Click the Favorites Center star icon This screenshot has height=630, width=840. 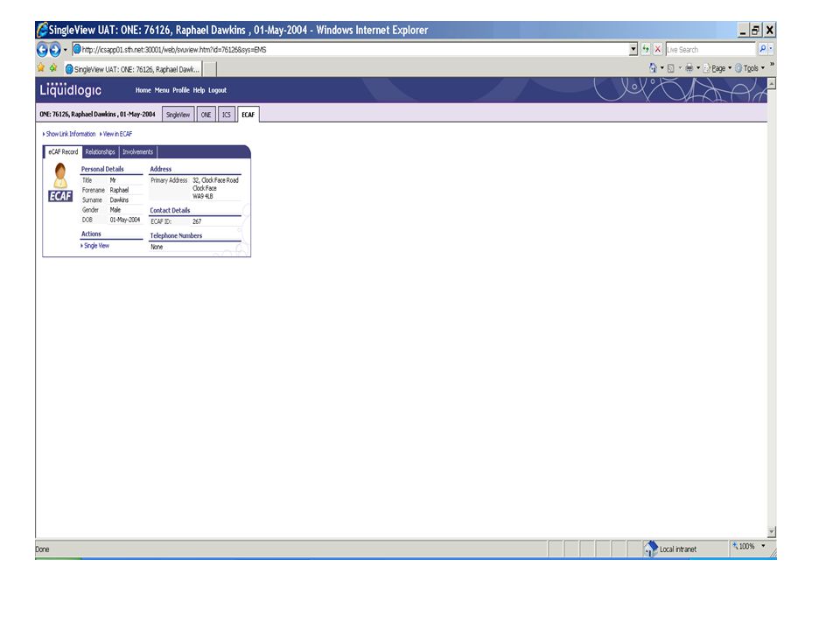point(41,68)
